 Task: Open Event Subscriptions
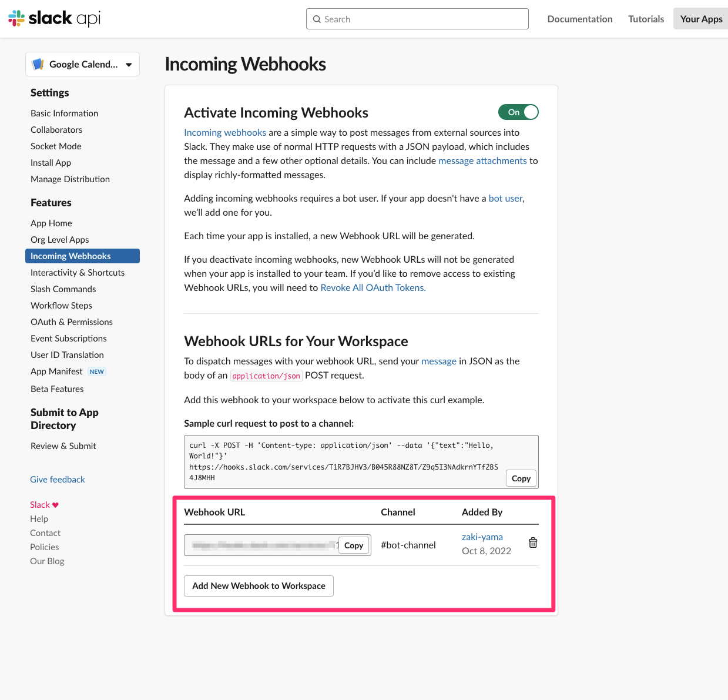(x=69, y=338)
